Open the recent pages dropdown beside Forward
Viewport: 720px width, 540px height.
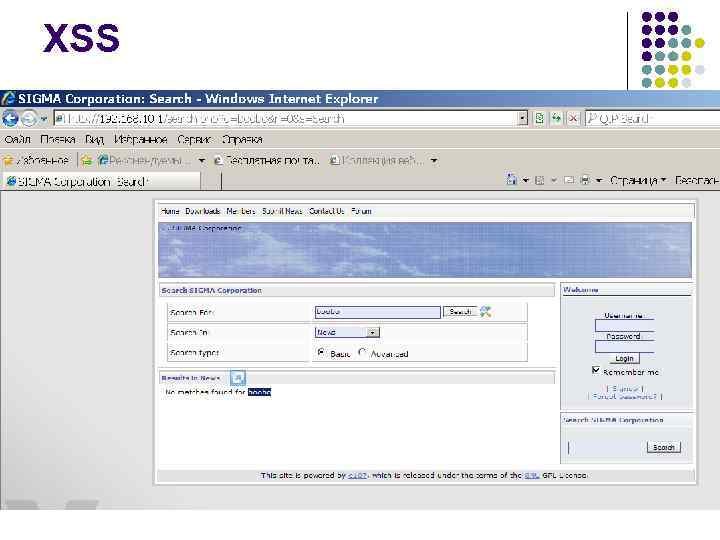point(44,119)
